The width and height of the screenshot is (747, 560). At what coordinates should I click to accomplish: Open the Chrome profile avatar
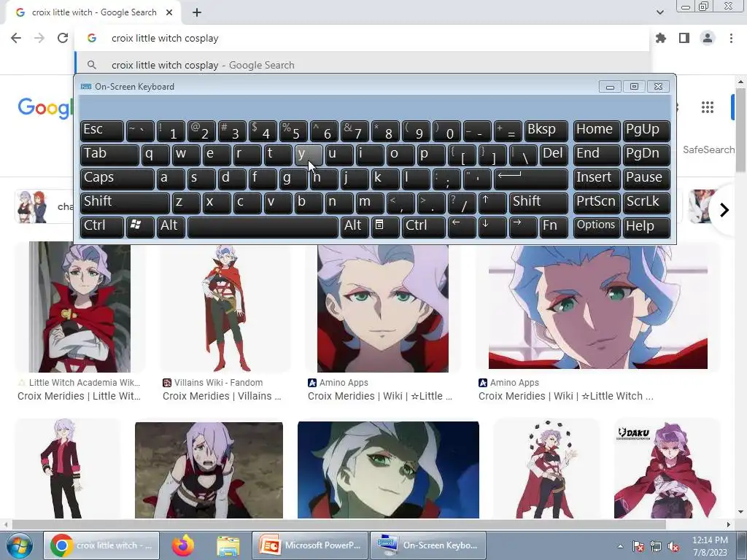click(x=708, y=38)
